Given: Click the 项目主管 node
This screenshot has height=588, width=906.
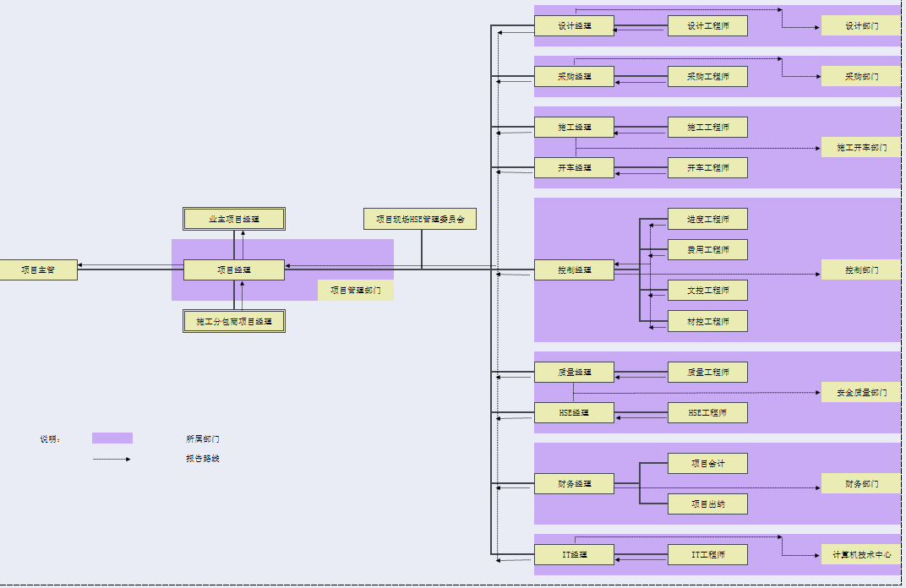Looking at the screenshot, I should pos(38,269).
